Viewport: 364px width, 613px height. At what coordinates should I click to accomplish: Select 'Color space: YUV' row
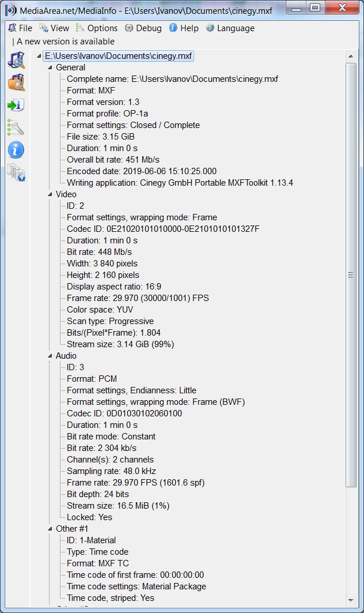pos(100,310)
